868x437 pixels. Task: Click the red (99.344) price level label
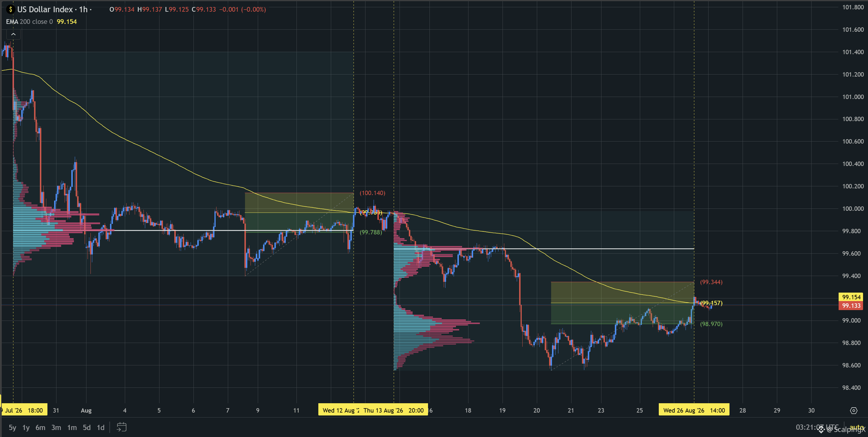pos(711,282)
